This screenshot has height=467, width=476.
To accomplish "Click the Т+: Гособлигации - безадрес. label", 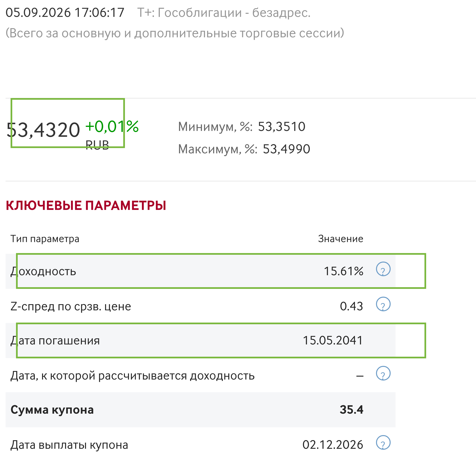I will tap(224, 13).
